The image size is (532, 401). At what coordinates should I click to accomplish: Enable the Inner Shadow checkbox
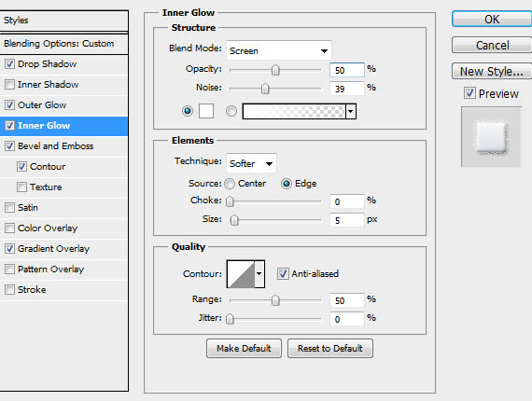tap(9, 85)
